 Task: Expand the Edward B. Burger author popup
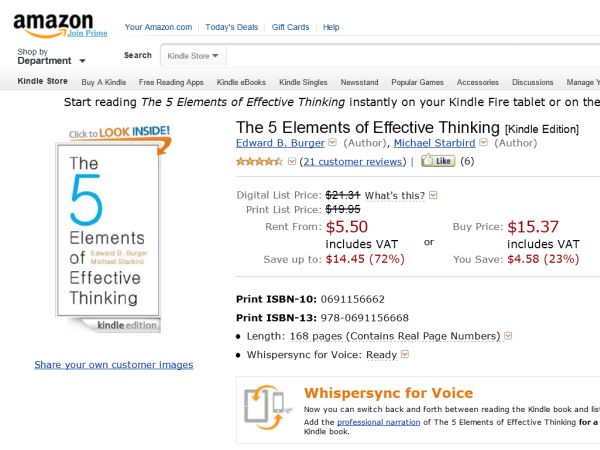332,143
